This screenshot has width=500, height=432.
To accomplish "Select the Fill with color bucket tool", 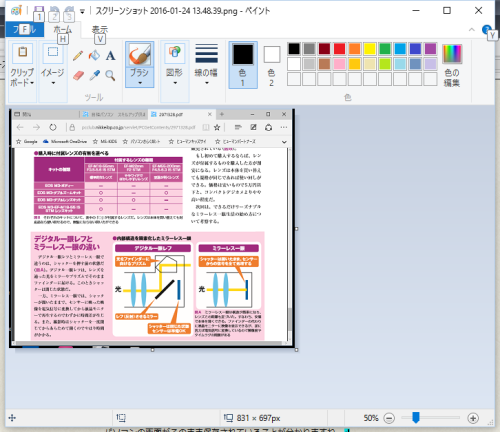I will click(94, 55).
